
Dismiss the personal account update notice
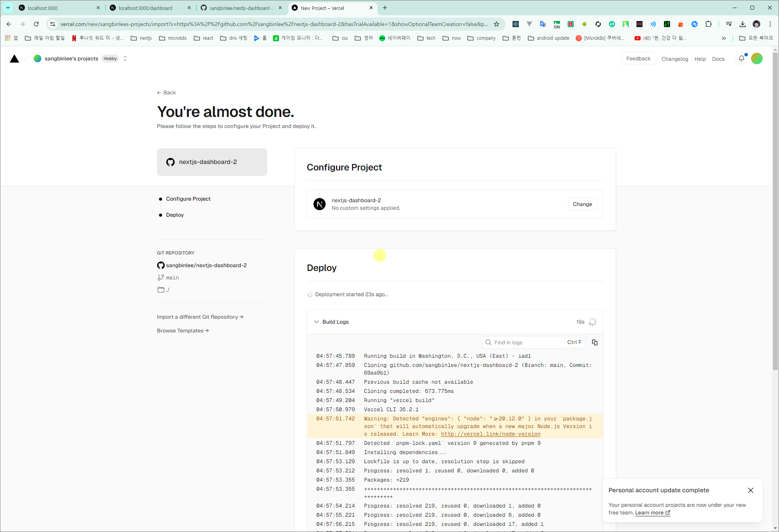coord(750,490)
